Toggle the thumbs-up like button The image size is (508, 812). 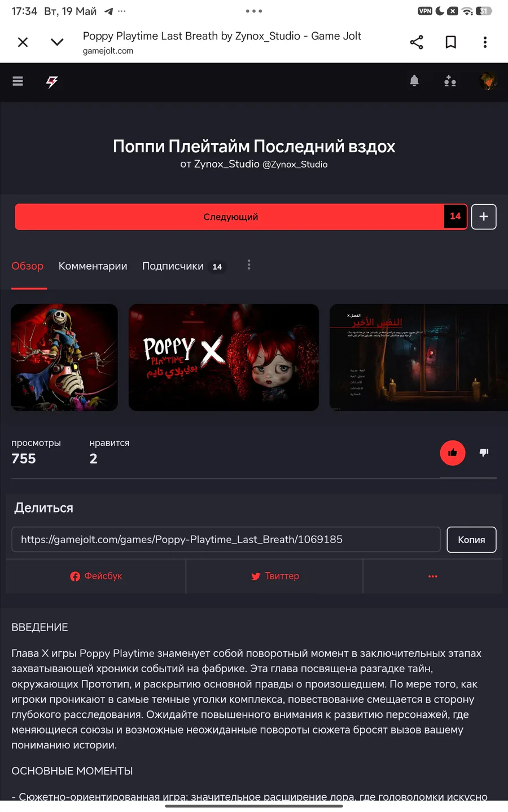453,453
